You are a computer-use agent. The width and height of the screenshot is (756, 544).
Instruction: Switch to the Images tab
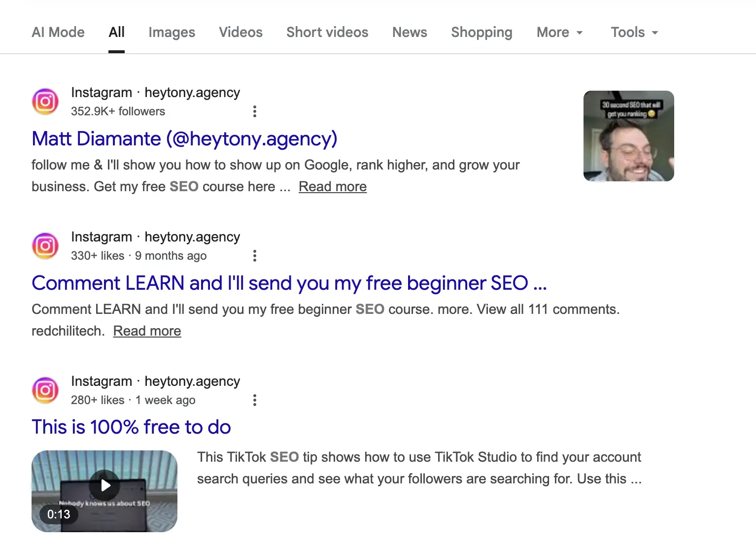[x=171, y=32]
